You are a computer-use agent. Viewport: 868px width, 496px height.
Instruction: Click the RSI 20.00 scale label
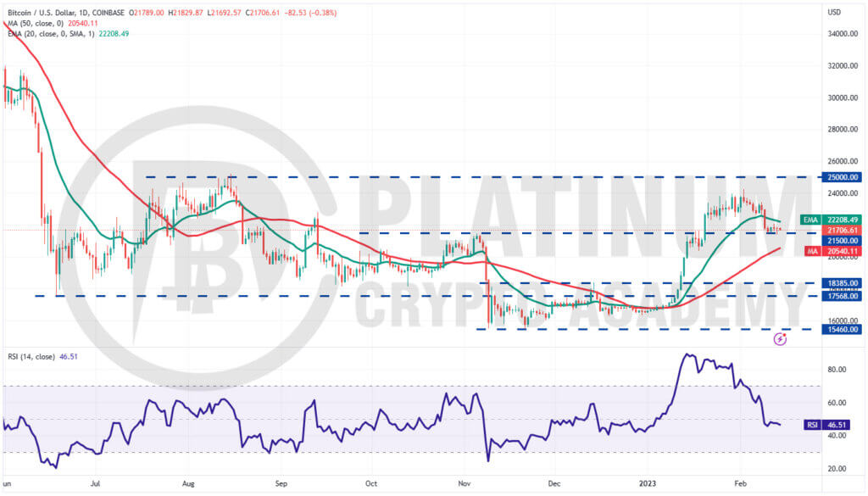pos(837,469)
